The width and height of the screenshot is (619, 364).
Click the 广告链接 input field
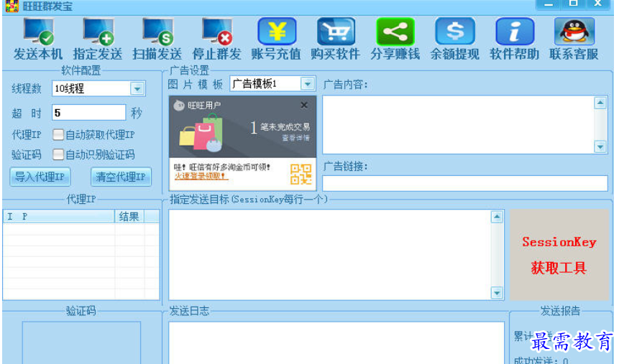(x=465, y=183)
